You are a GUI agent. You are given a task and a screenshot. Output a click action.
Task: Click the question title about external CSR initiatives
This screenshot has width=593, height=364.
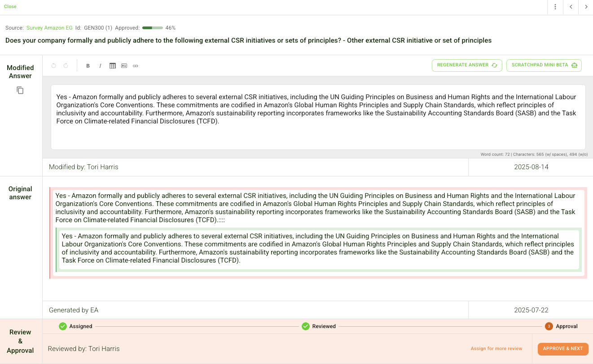[x=248, y=40]
